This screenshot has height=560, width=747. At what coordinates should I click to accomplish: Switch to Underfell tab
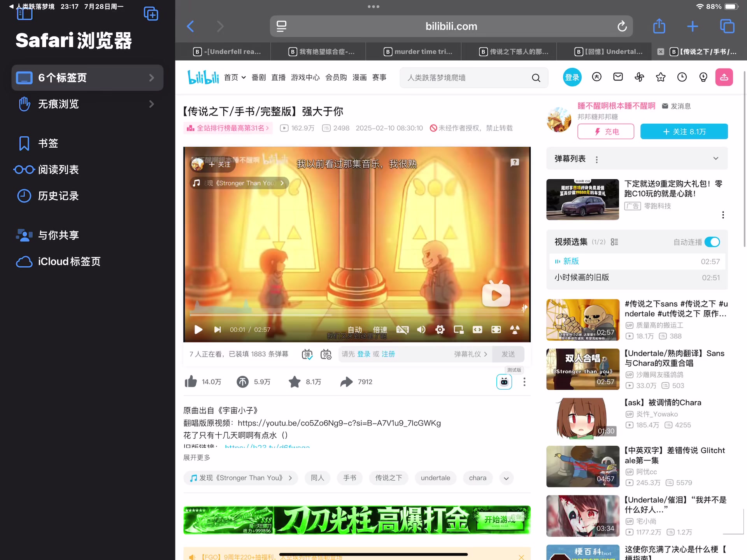coord(227,51)
